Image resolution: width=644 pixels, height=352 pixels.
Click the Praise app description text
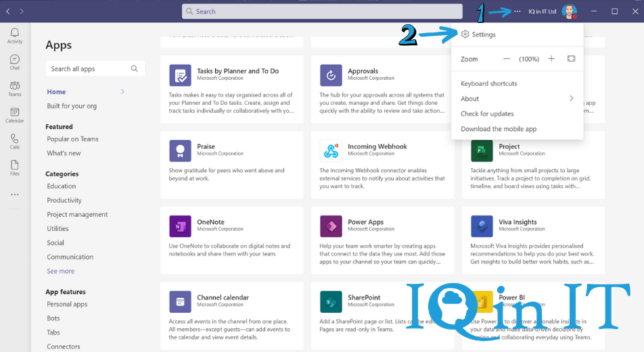(227, 174)
